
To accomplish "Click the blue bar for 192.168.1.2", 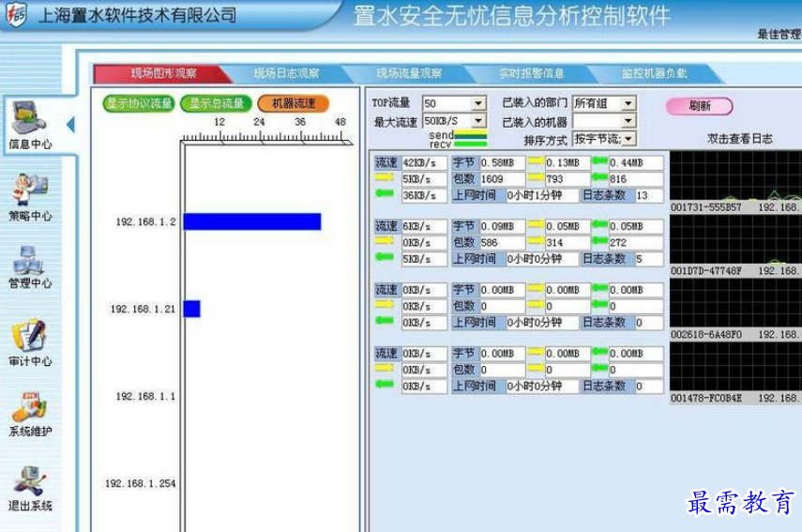I will 252,221.
